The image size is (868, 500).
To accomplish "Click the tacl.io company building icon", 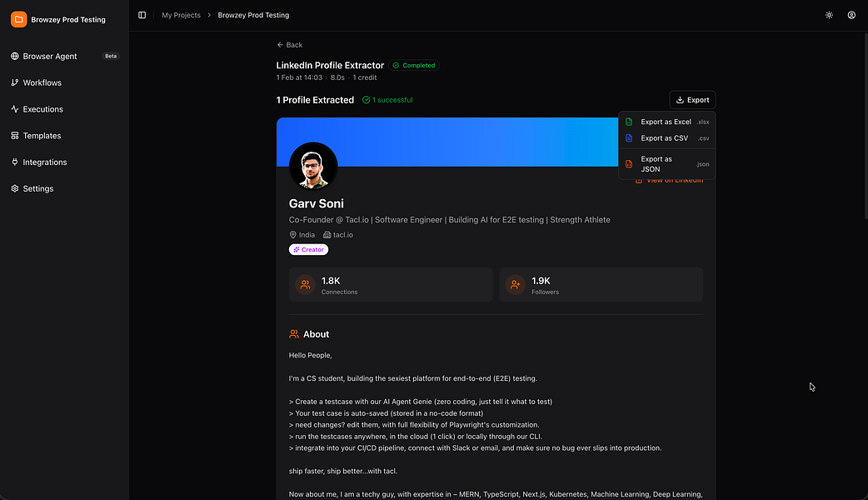I will click(x=327, y=235).
